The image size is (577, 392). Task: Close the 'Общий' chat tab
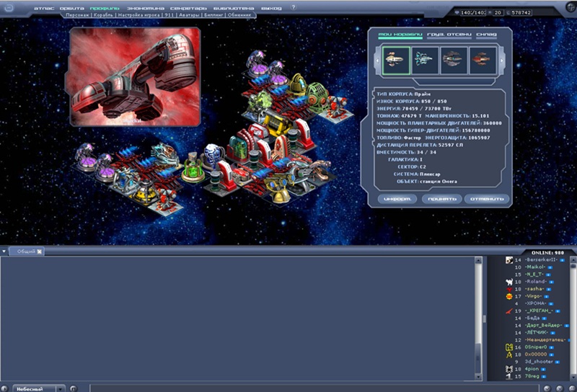40,251
